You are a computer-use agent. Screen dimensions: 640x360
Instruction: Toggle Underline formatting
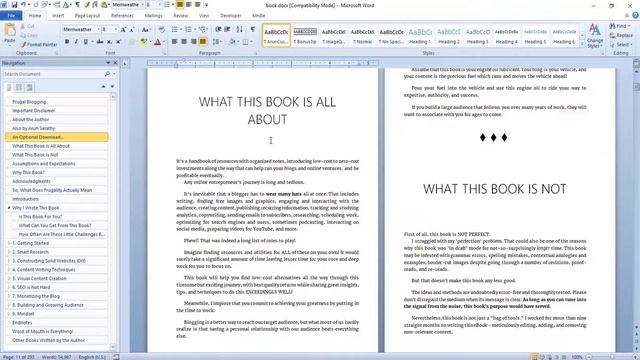tap(86, 42)
